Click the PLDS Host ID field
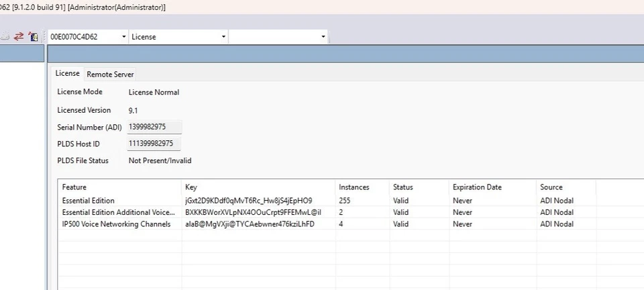Image resolution: width=644 pixels, height=290 pixels. pos(154,144)
